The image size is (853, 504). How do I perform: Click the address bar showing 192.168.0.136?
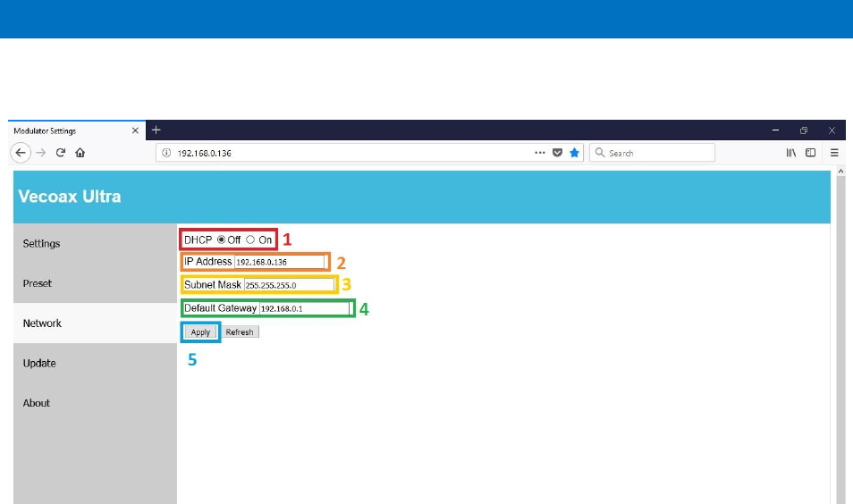369,153
